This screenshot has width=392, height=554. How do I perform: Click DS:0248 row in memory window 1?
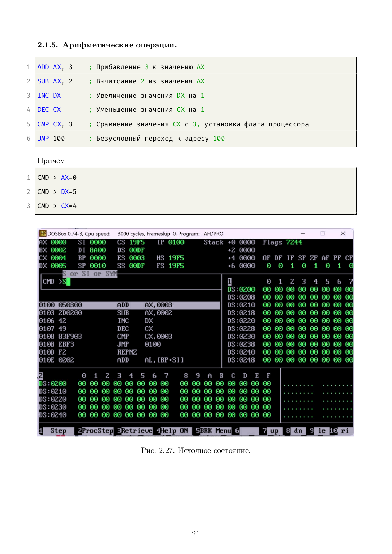point(290,360)
